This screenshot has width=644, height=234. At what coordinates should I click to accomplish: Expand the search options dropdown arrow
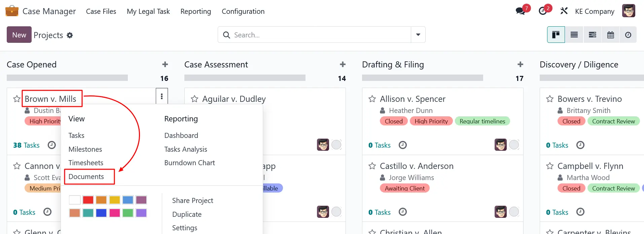point(418,35)
